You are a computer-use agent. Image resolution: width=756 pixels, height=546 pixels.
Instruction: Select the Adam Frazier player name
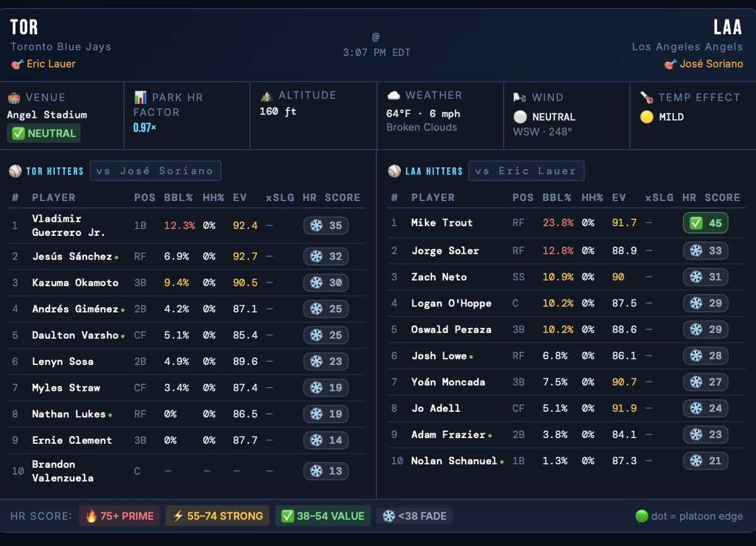[448, 434]
